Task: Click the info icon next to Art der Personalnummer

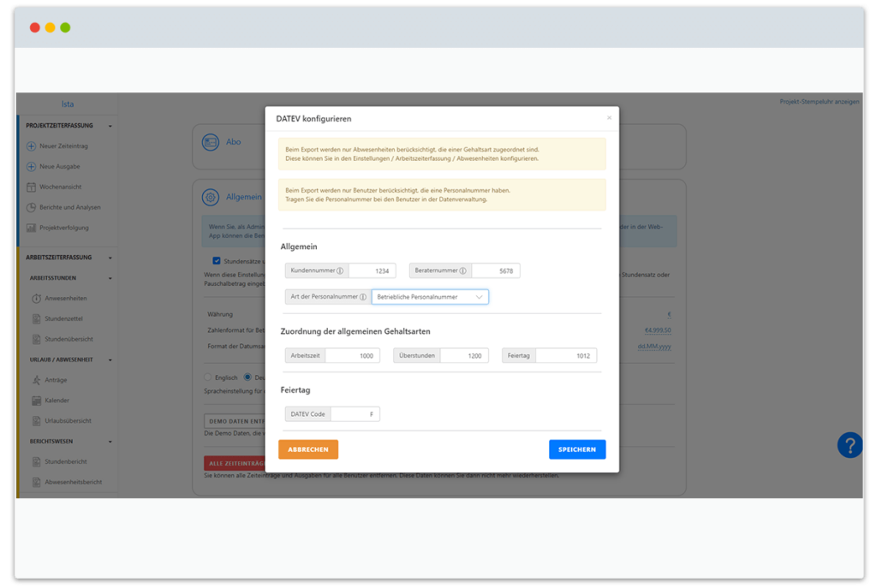Action: tap(363, 297)
